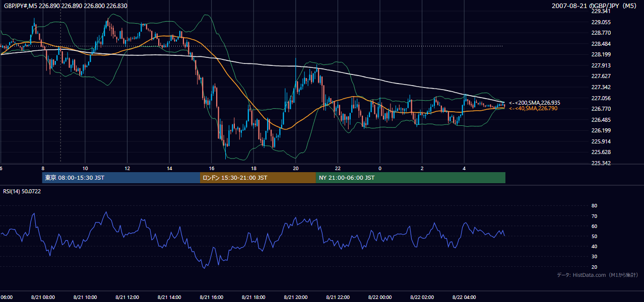The height and width of the screenshot is (302, 644).
Task: Click the 8/21 22:00 time axis label
Action: (x=338, y=297)
